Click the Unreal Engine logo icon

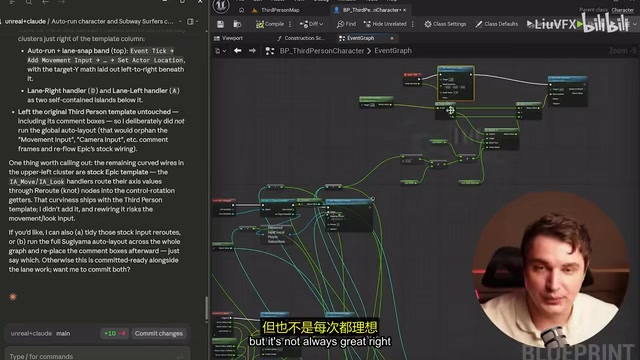[x=221, y=5]
